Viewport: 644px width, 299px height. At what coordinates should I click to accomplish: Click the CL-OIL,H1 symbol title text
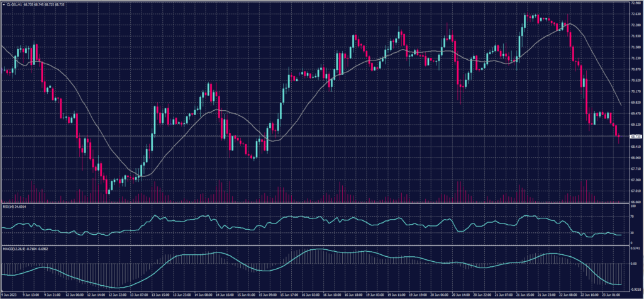pyautogui.click(x=13, y=4)
